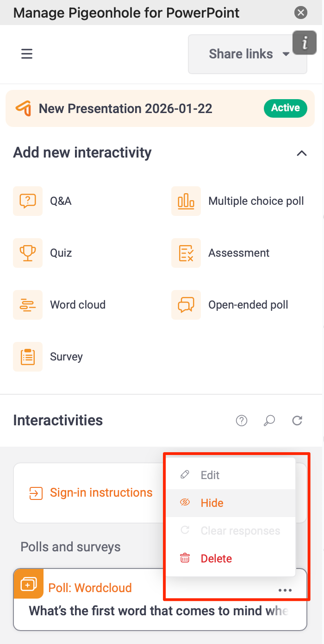The image size is (324, 644).
Task: Click the Survey clipboard icon
Action: (28, 357)
